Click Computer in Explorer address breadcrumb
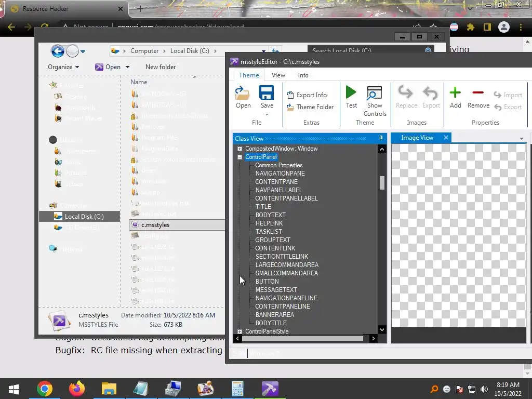Image resolution: width=532 pixels, height=399 pixels. click(x=144, y=51)
